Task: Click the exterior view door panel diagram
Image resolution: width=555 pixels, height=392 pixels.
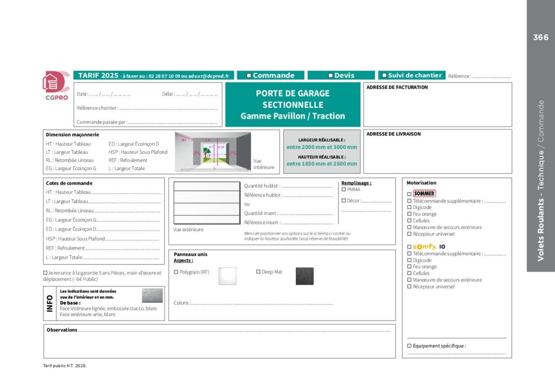Action: pos(205,203)
